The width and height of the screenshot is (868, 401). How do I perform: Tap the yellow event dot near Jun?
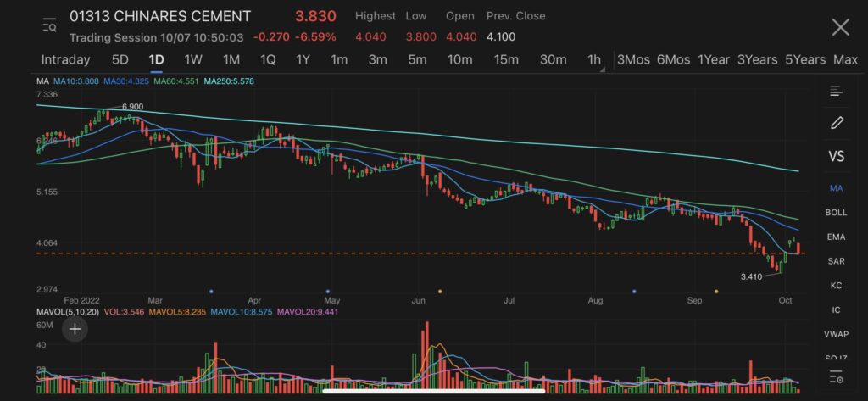click(440, 291)
